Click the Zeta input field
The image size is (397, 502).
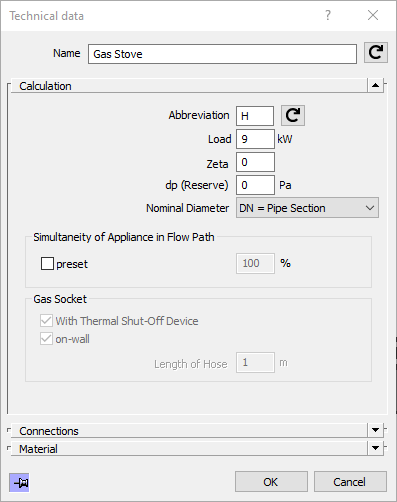pos(255,162)
